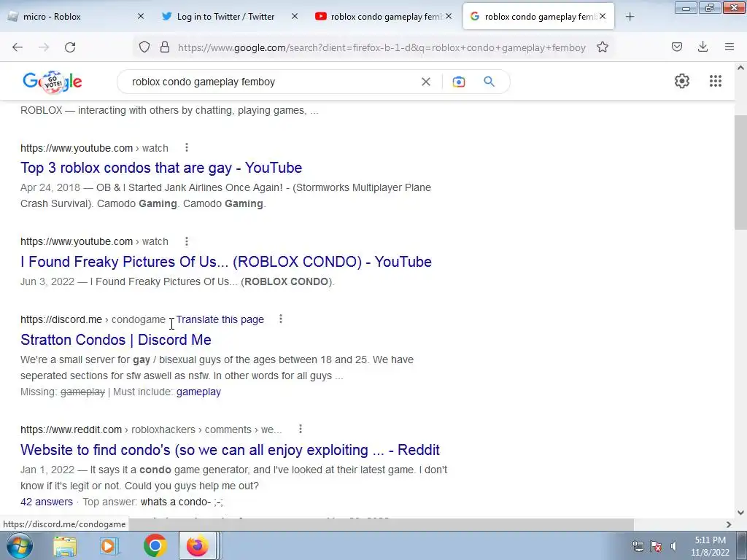The image size is (747, 560).
Task: Close the Twitter login tab
Action: click(295, 16)
